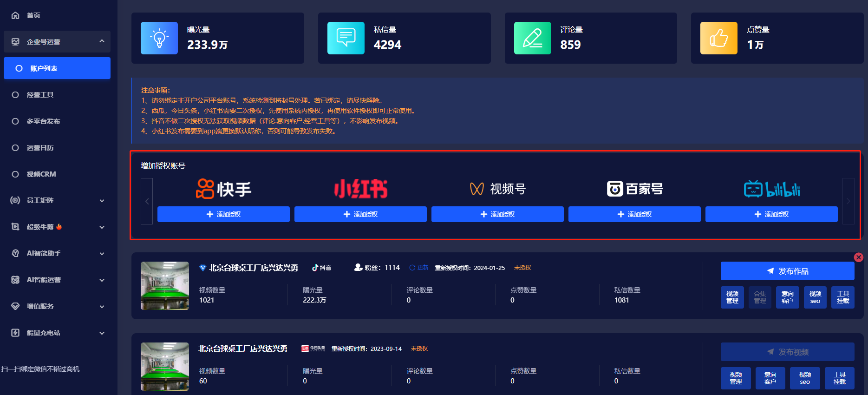Click the bilibili platform logo
The width and height of the screenshot is (868, 395).
pos(772,189)
